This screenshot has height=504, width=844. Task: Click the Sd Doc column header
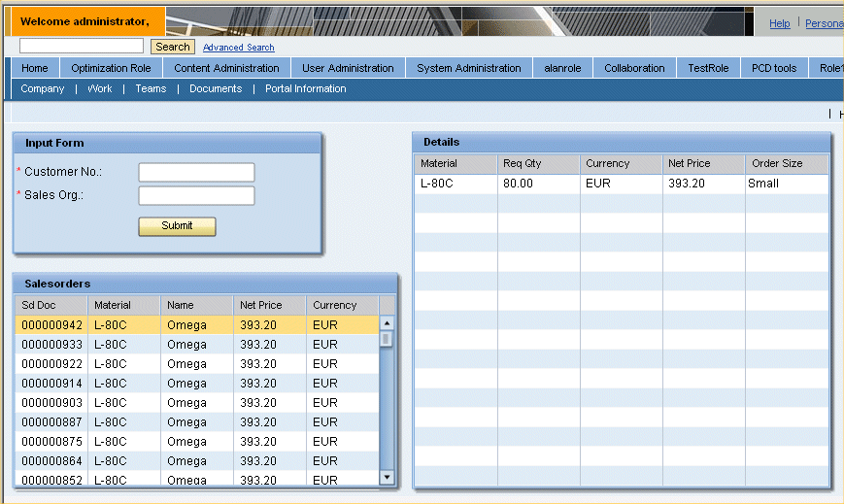click(x=51, y=305)
